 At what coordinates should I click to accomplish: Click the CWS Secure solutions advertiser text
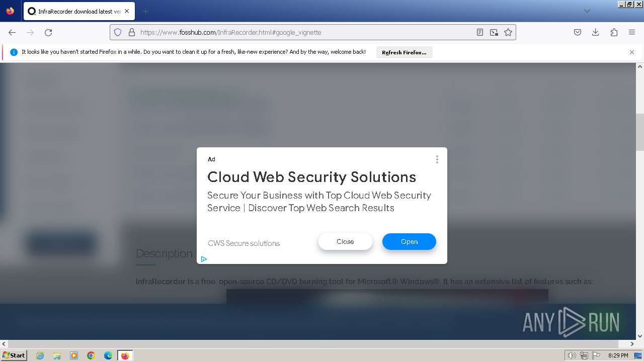[244, 243]
